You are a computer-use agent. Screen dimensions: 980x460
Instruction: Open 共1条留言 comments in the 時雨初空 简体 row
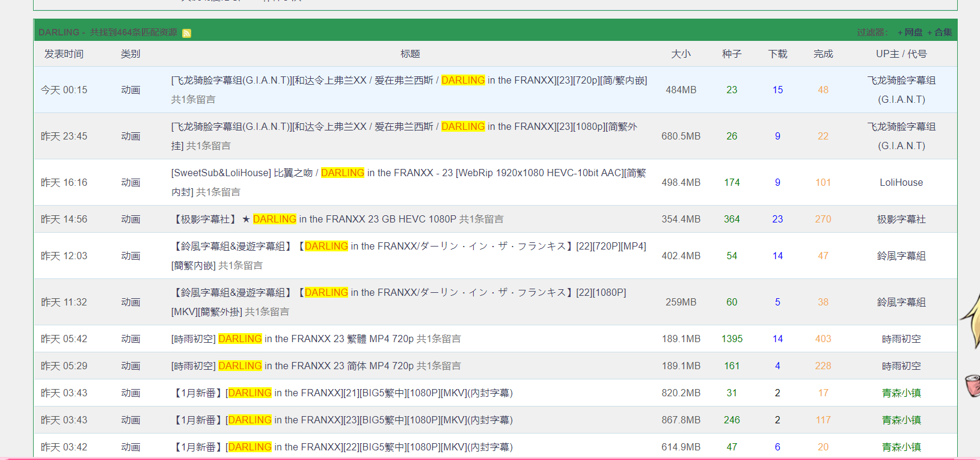(439, 366)
